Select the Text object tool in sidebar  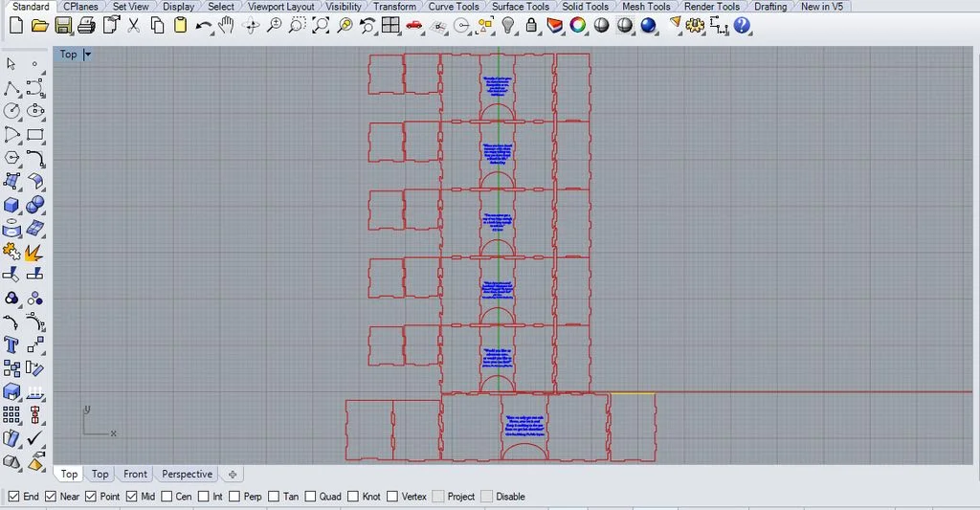click(x=11, y=345)
